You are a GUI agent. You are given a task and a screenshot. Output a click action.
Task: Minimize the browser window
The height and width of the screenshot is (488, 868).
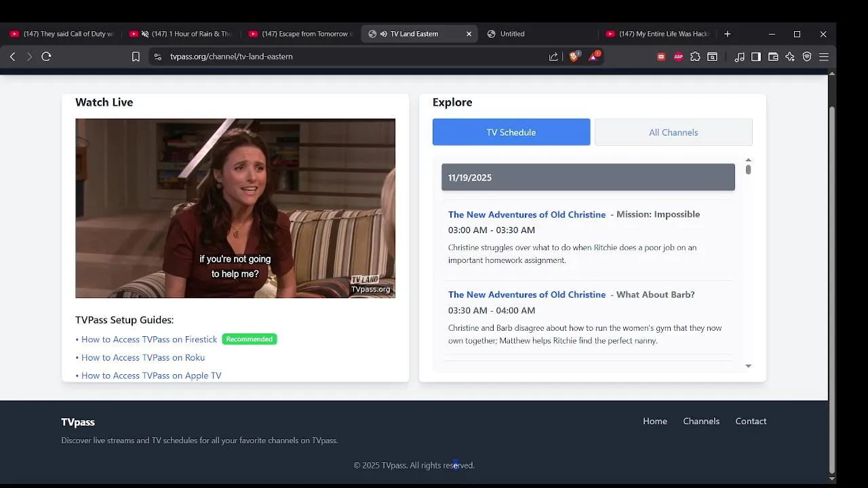(x=772, y=34)
